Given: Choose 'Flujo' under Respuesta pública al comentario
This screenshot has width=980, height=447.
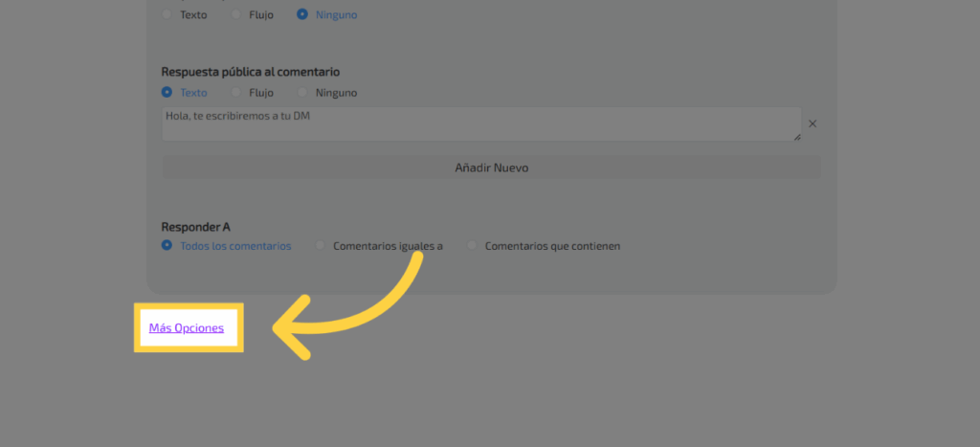Looking at the screenshot, I should coord(235,93).
